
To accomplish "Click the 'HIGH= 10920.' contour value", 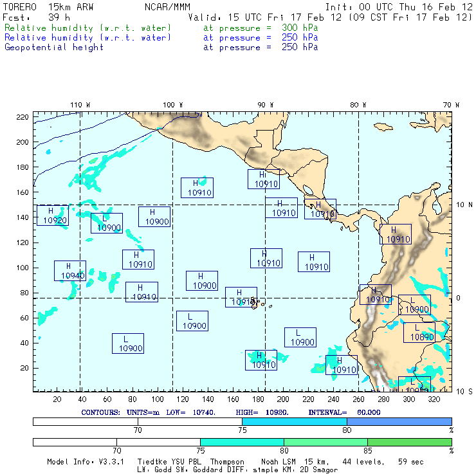I will tap(262, 412).
